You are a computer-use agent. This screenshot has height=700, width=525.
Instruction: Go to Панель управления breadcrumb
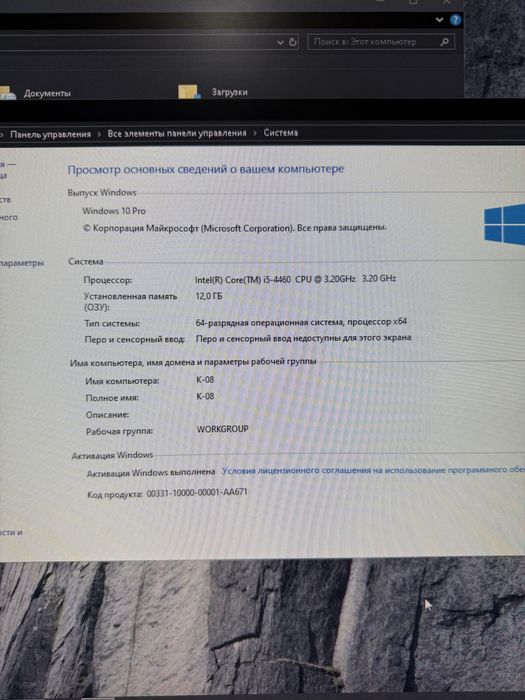[50, 134]
